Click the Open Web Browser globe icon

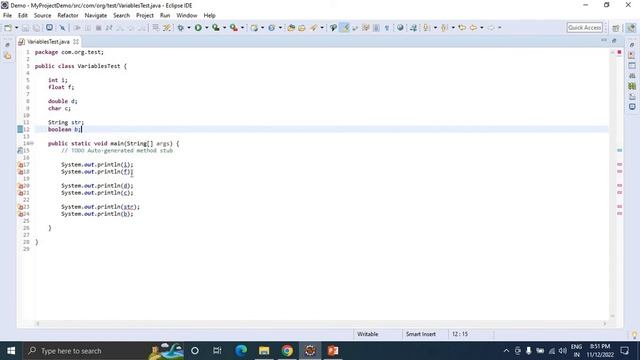click(400, 28)
